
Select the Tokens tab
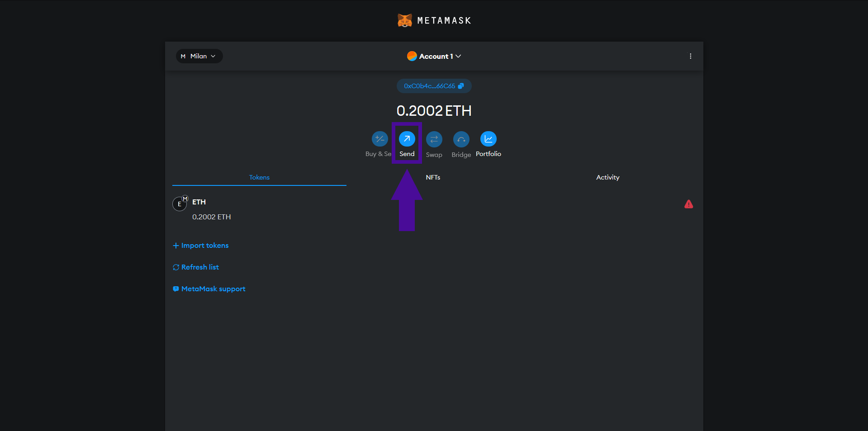coord(259,177)
